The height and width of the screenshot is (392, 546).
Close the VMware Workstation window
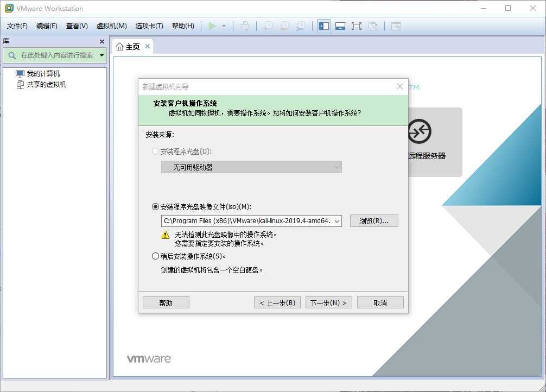533,8
